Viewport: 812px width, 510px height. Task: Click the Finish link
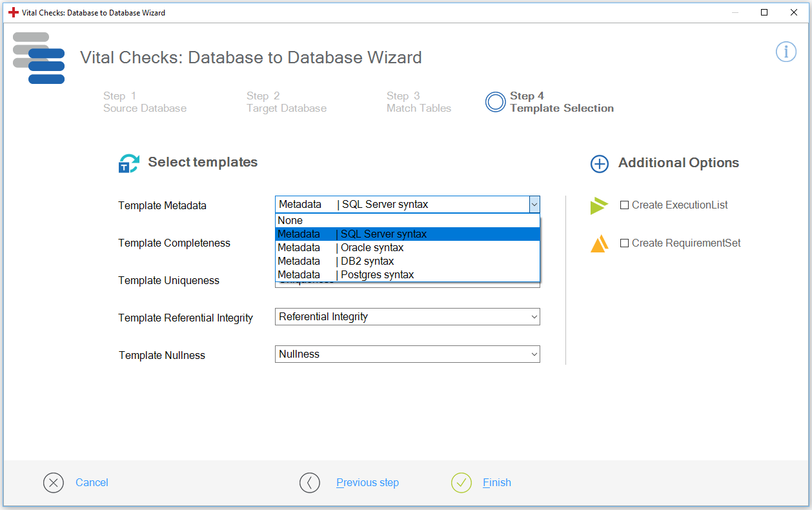pos(497,483)
